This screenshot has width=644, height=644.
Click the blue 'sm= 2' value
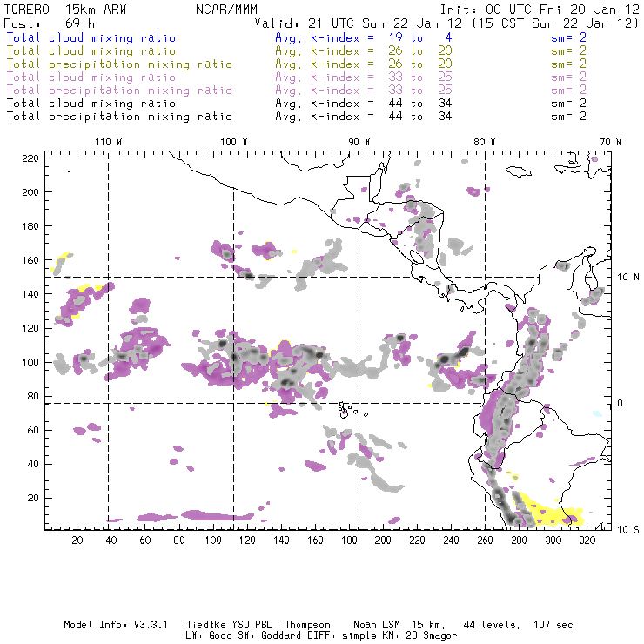(x=568, y=37)
